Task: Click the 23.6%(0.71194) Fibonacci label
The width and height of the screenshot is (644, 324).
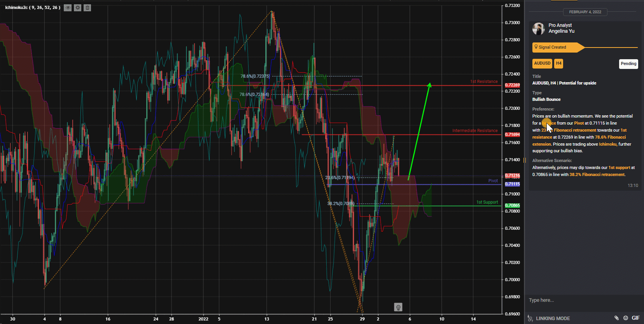Action: [x=340, y=178]
